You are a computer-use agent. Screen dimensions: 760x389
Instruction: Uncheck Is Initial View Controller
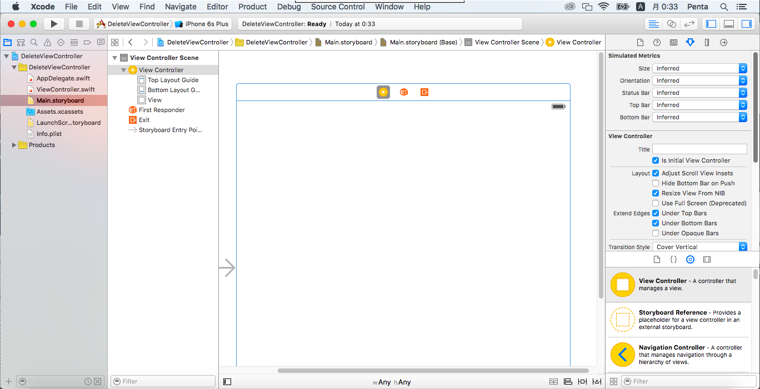(x=655, y=160)
